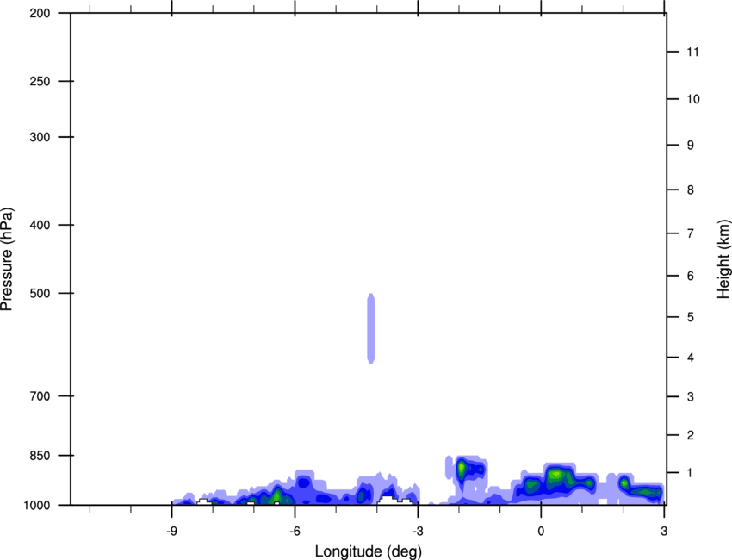Click the -6 longitude tick label
The image size is (732, 560).
coord(295,531)
